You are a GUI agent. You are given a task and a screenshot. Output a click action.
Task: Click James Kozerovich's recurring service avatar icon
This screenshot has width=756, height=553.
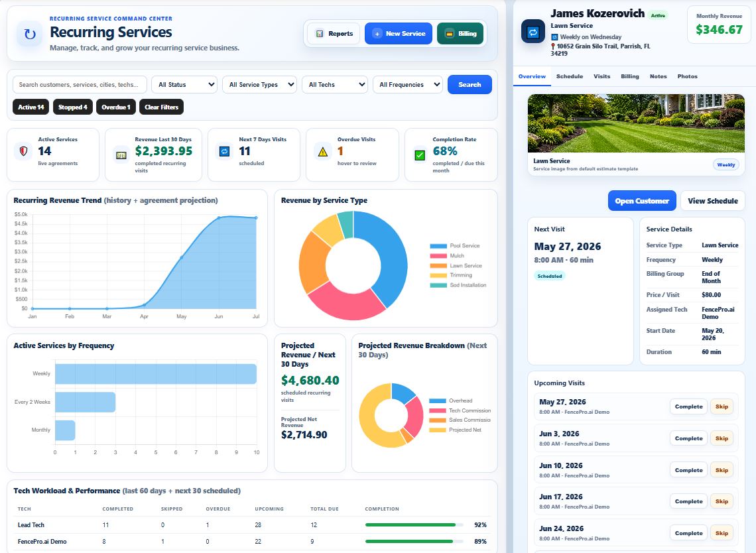coord(533,32)
